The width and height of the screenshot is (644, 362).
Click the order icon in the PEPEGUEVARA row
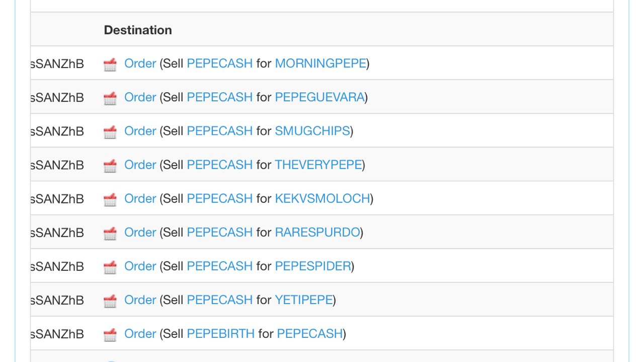[110, 98]
